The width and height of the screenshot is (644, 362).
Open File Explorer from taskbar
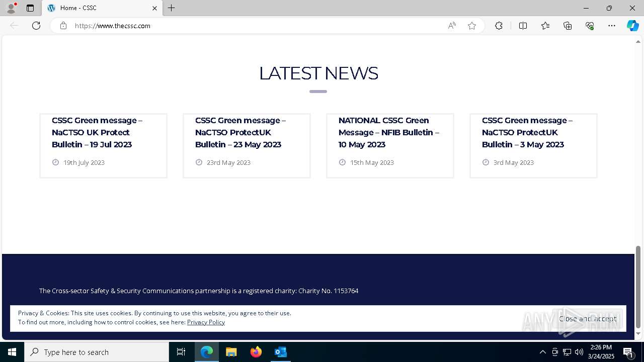point(231,352)
